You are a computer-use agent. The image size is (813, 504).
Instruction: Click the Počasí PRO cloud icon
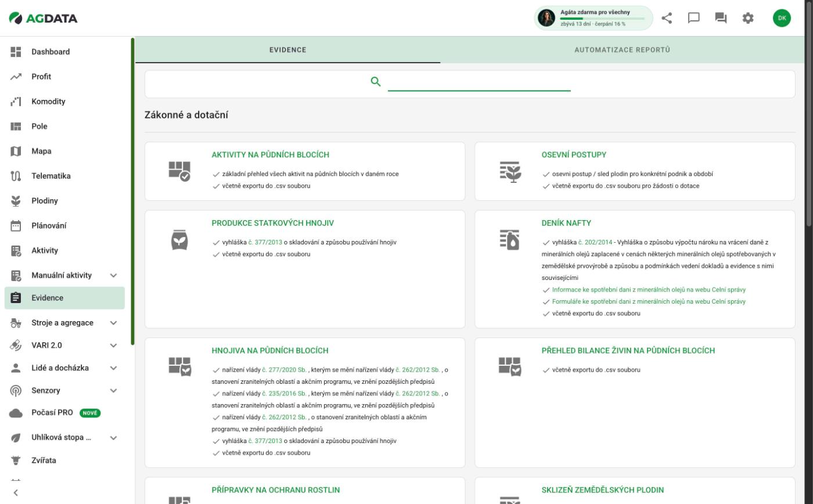pos(16,413)
